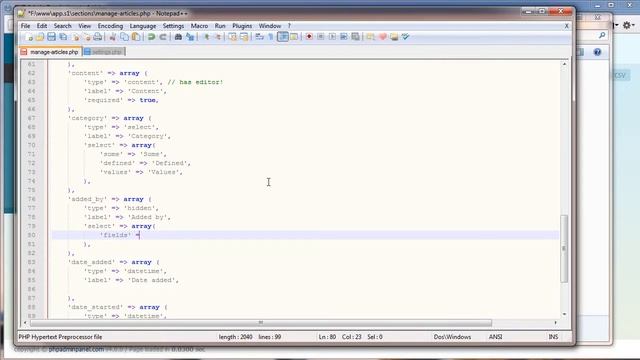This screenshot has height=360, width=640.
Task: Open the Window menu
Action: point(270,26)
